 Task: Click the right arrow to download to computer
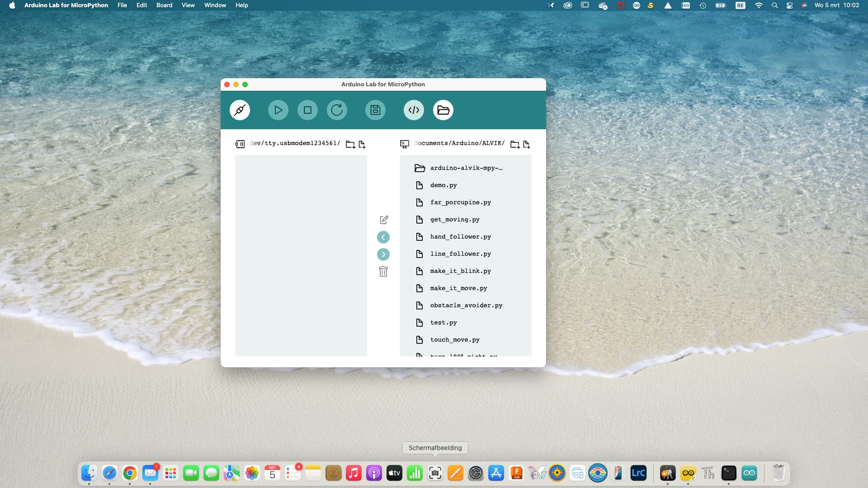tap(383, 254)
